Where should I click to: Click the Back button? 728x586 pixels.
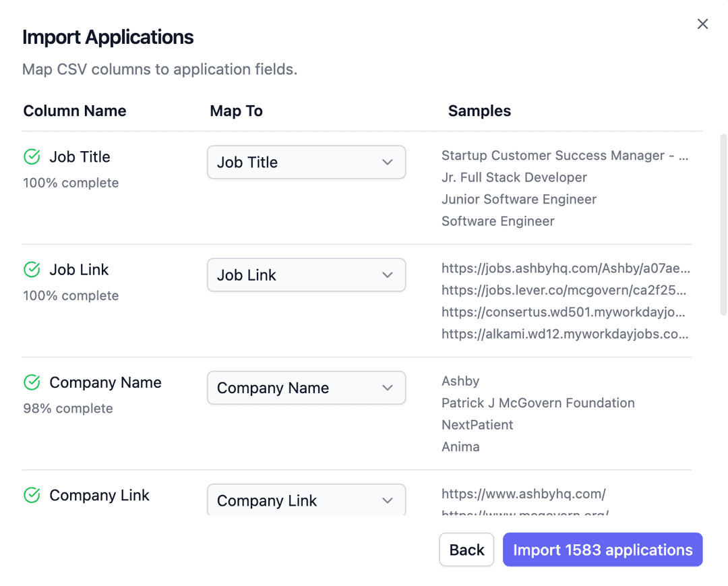tap(466, 550)
